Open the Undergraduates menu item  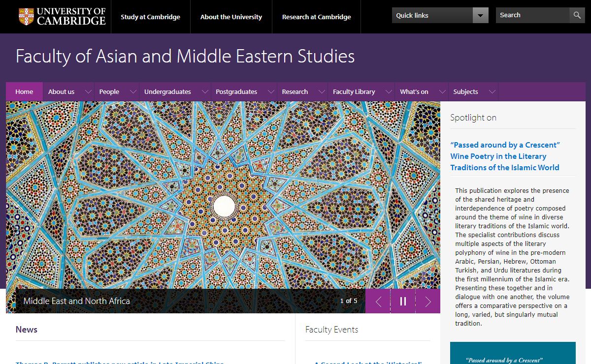click(x=167, y=91)
